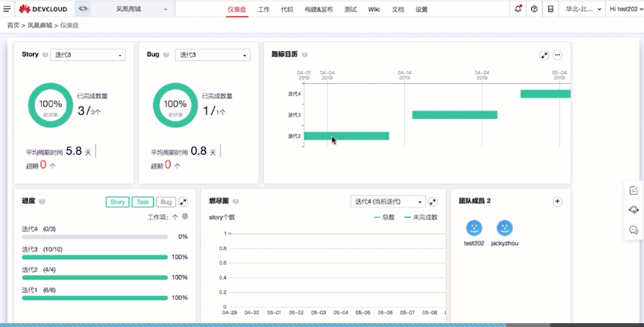Select the 代码 tab

point(287,9)
